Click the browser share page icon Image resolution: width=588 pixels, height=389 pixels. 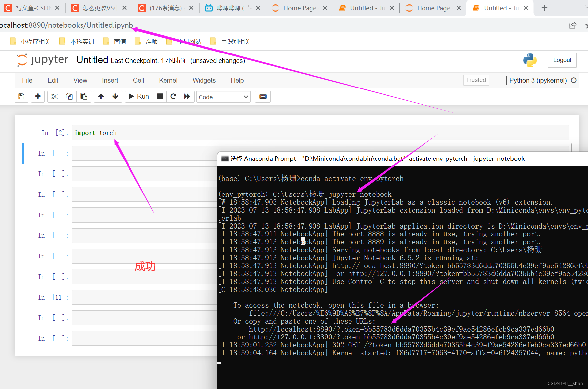pyautogui.click(x=573, y=25)
